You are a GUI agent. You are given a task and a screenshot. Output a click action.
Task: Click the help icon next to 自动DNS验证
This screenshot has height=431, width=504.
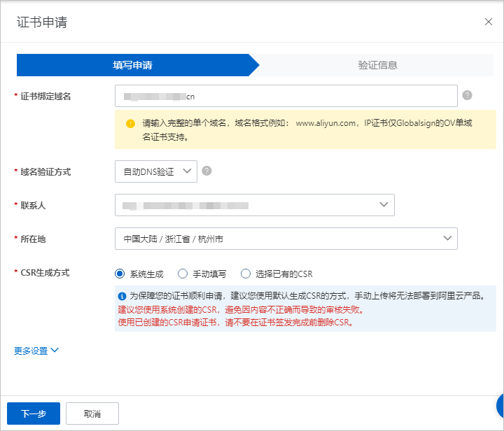pos(206,171)
